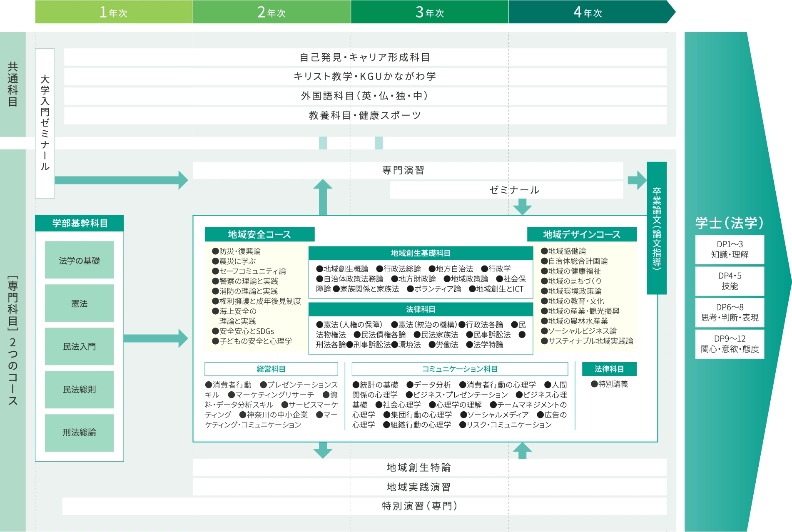
Task: Select the 共通科目 side label
Action: [13, 85]
